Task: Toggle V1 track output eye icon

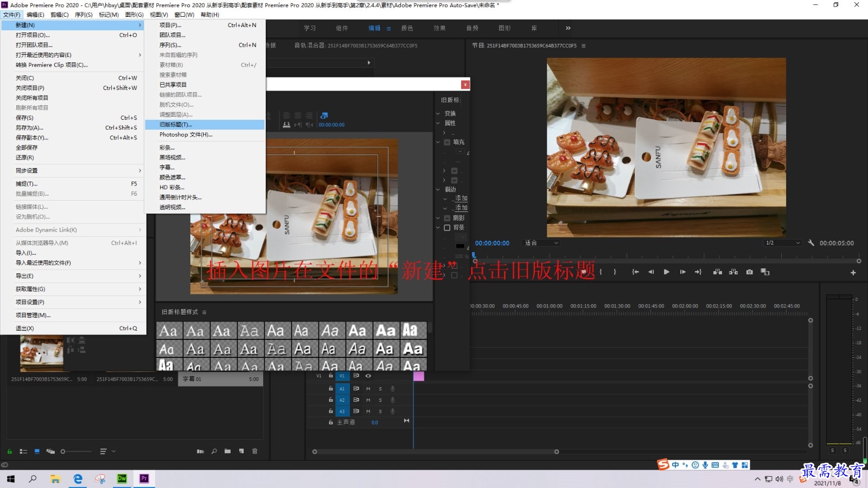Action: [368, 376]
